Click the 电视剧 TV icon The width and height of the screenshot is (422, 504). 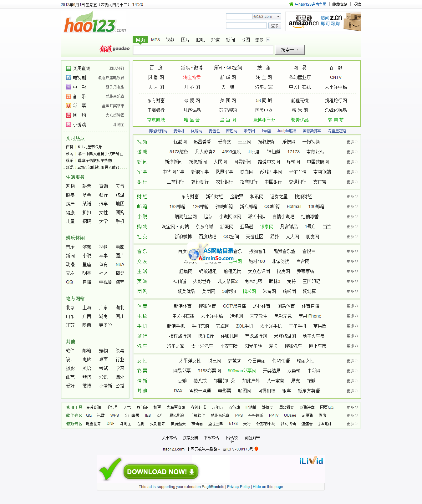coord(69,78)
